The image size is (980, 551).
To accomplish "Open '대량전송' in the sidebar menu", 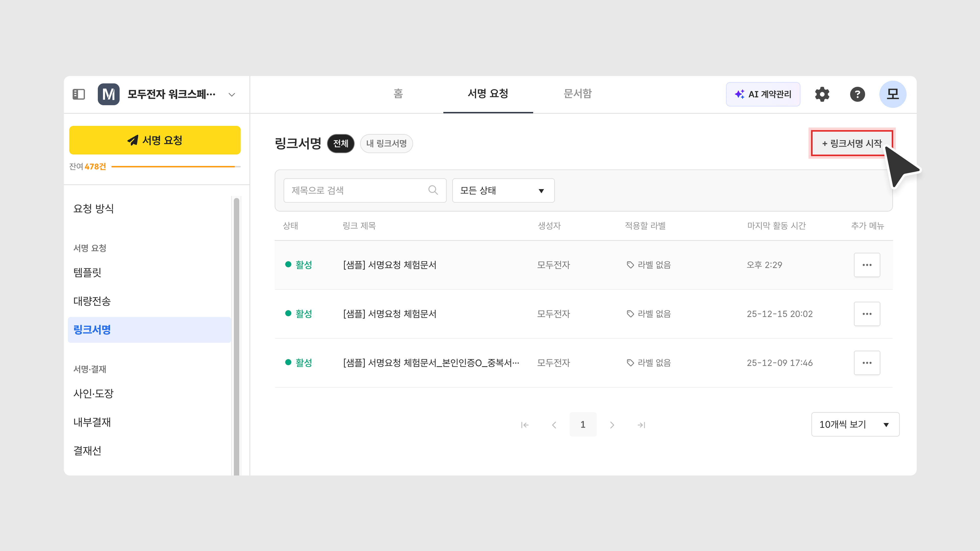I will point(92,301).
